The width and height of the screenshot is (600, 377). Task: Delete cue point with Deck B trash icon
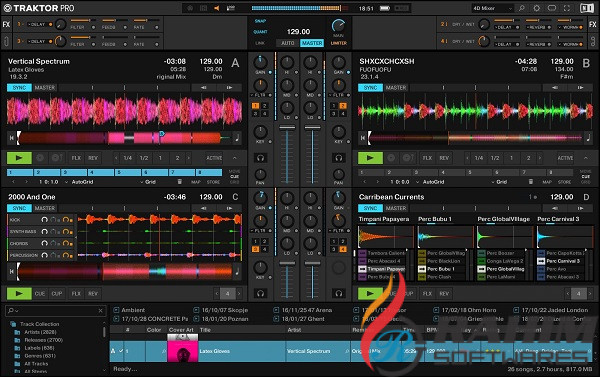coord(531,182)
